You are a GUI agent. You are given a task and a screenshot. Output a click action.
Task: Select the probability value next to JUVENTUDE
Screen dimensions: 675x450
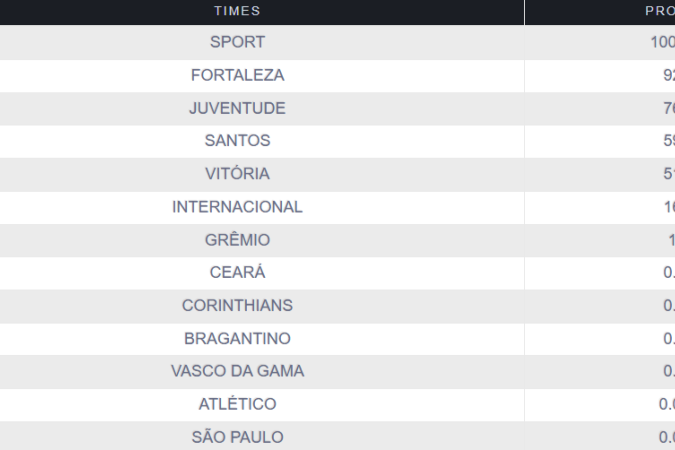pyautogui.click(x=666, y=108)
